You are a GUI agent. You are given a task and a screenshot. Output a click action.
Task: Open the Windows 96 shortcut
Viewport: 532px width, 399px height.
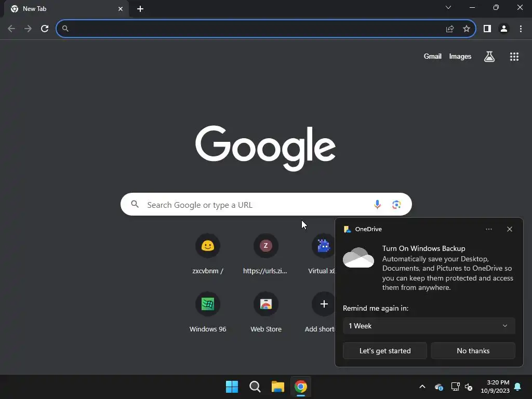tap(208, 312)
